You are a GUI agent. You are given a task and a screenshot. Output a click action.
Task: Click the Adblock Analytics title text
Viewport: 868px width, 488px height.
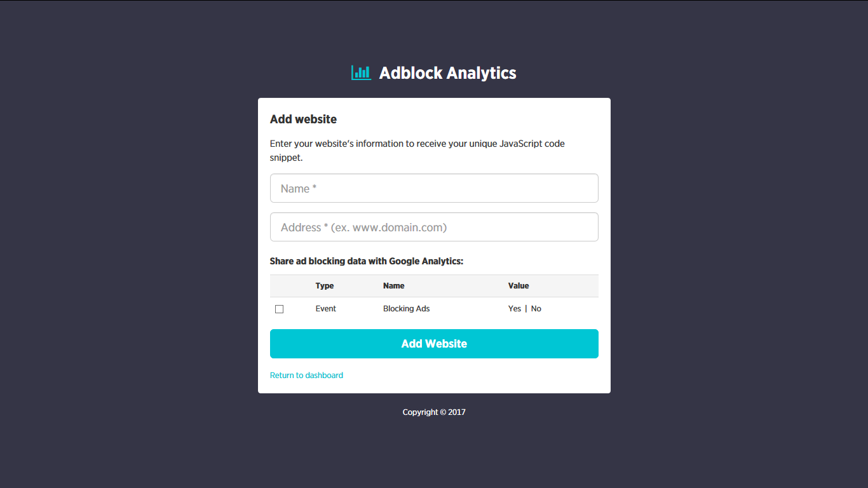pos(447,72)
